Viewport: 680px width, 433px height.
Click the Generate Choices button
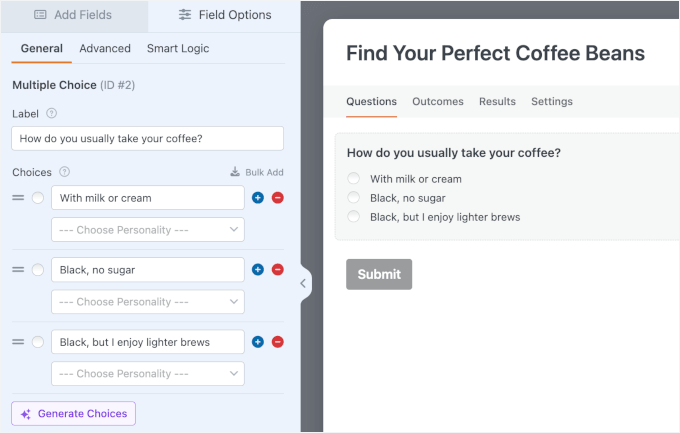click(x=73, y=414)
